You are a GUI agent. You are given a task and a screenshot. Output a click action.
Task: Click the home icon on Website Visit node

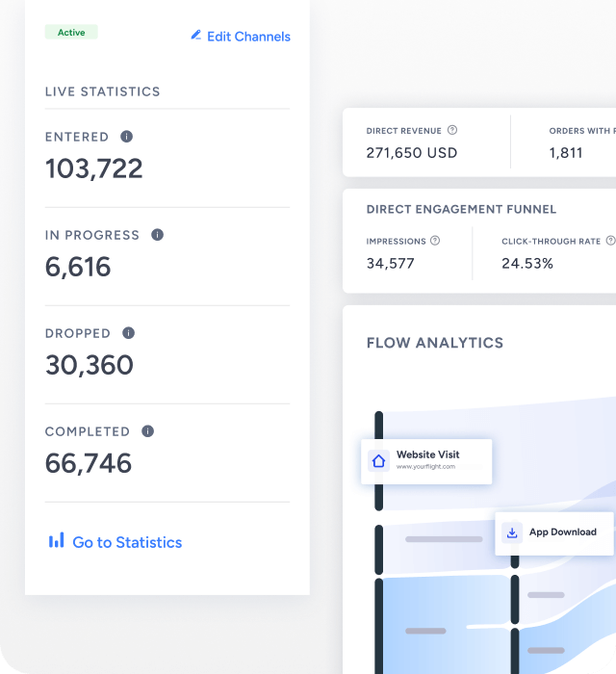click(x=378, y=461)
